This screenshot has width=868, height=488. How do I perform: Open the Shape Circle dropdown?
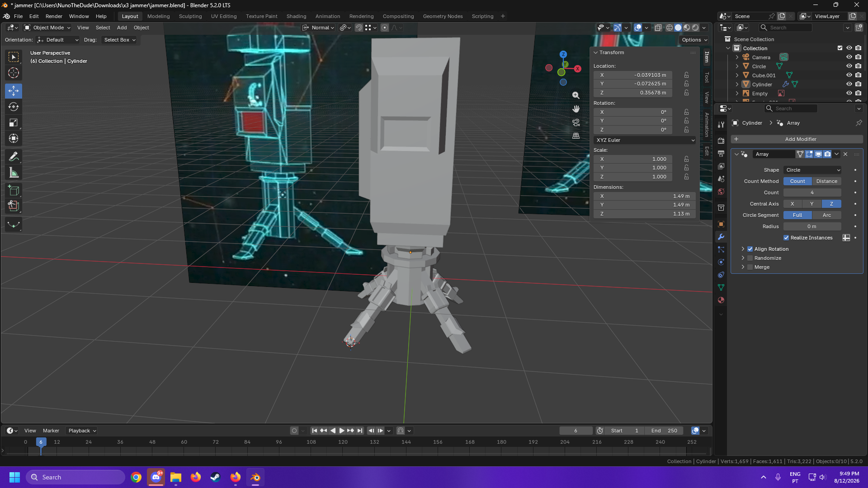pyautogui.click(x=812, y=170)
